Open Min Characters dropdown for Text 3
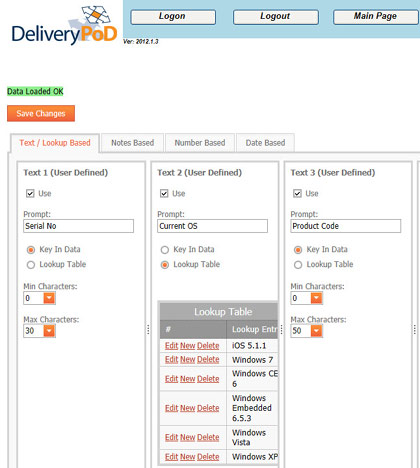 click(316, 298)
